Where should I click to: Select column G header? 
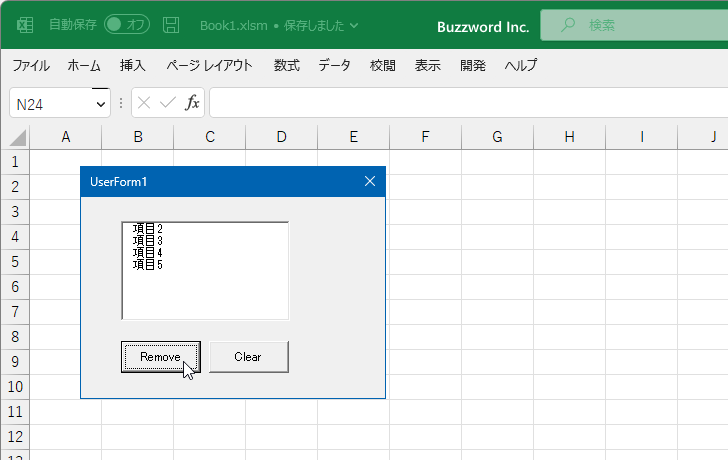click(497, 137)
